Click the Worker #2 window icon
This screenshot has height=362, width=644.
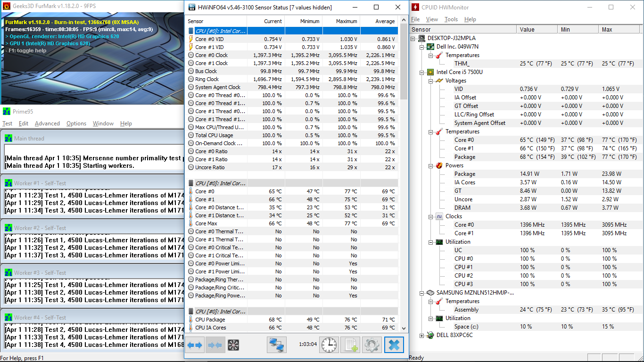click(8, 228)
